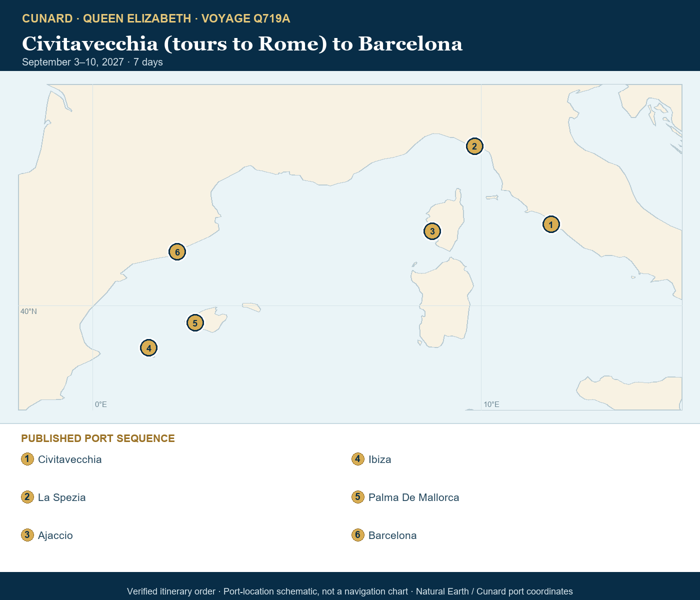The width and height of the screenshot is (700, 600).
Task: Click legend badge 6 beside Barcelona
Action: click(357, 535)
